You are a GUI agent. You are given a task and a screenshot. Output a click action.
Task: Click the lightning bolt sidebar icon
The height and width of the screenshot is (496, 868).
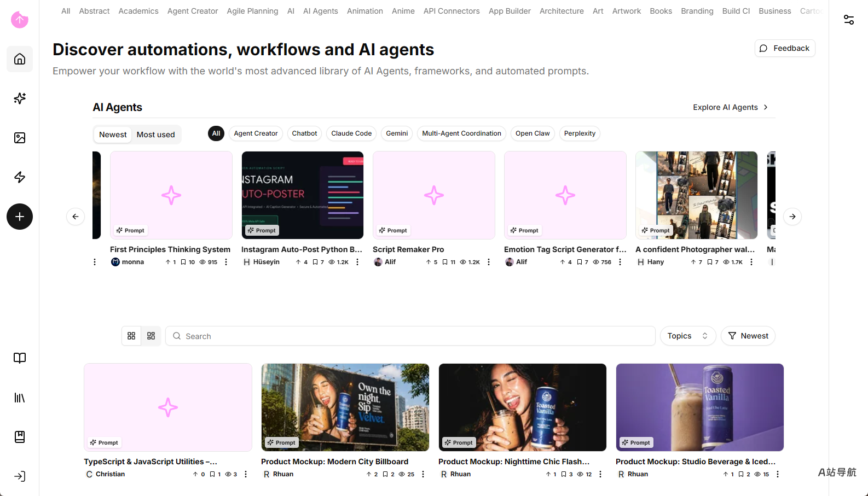[x=20, y=177]
